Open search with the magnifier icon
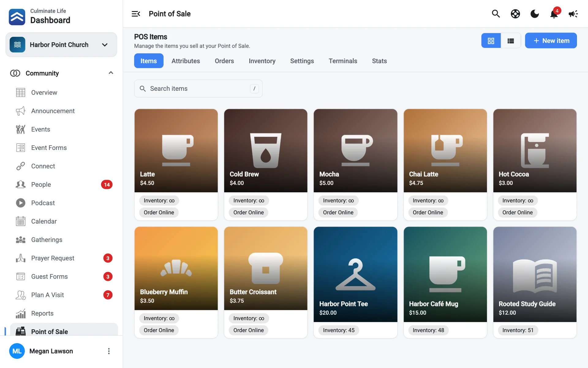The height and width of the screenshot is (368, 588). tap(496, 14)
